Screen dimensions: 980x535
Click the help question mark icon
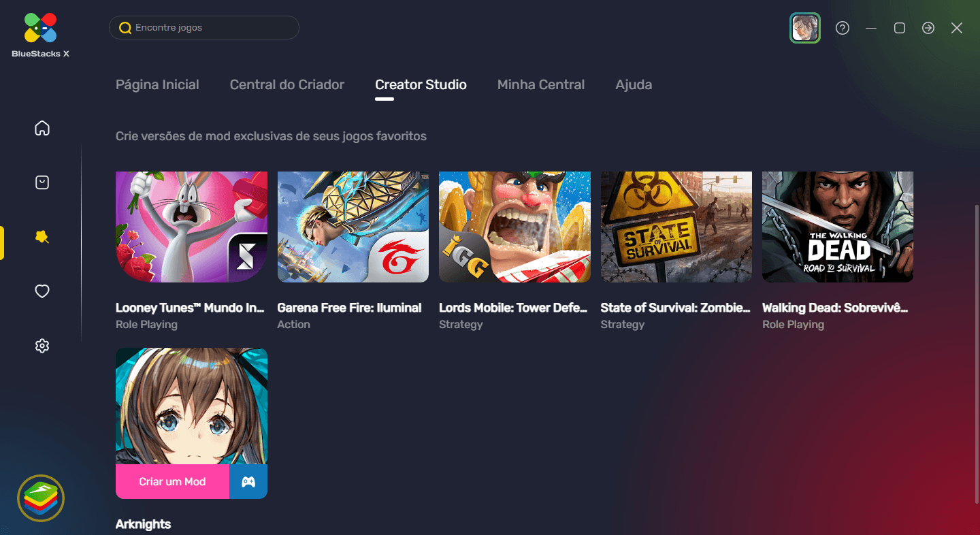(843, 28)
